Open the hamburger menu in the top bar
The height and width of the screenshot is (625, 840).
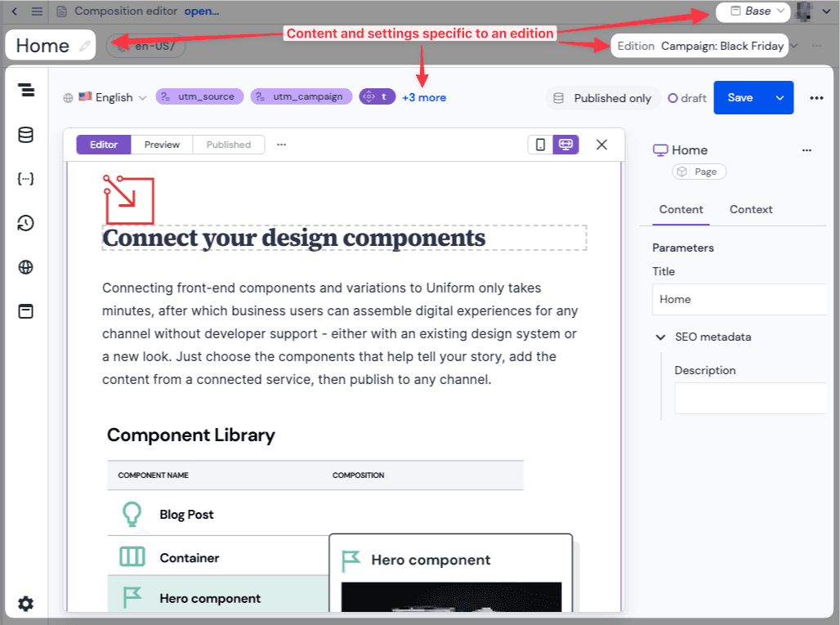37,11
